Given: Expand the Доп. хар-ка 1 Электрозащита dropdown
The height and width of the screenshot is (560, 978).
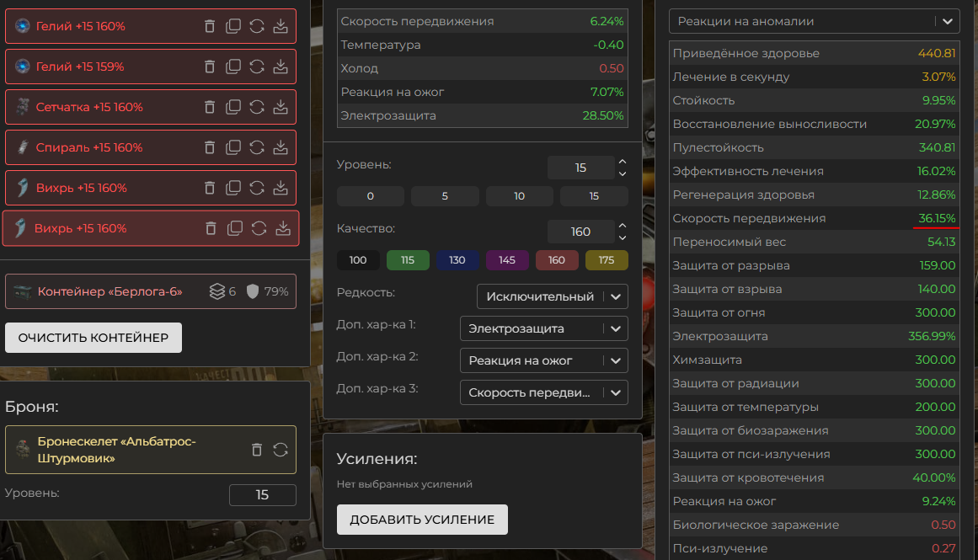Looking at the screenshot, I should (x=543, y=328).
